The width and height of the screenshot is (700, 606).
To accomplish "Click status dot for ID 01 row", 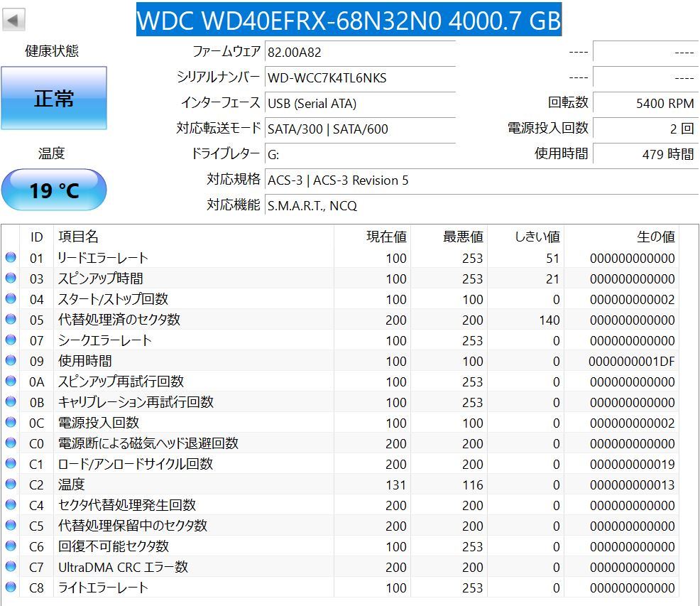I will point(11,257).
